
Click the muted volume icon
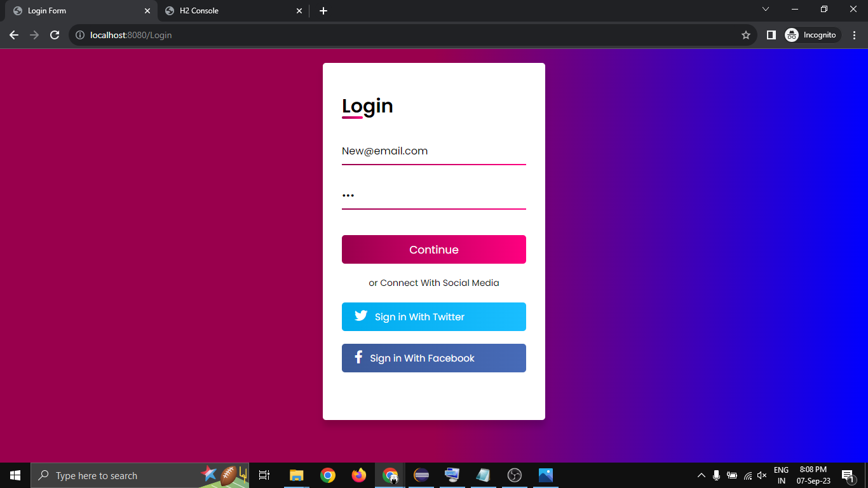[x=762, y=475]
